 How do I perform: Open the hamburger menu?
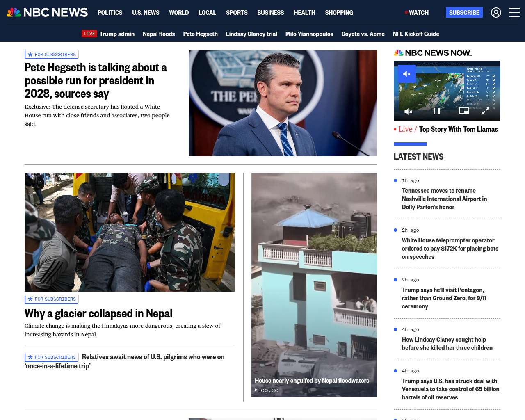pyautogui.click(x=514, y=13)
